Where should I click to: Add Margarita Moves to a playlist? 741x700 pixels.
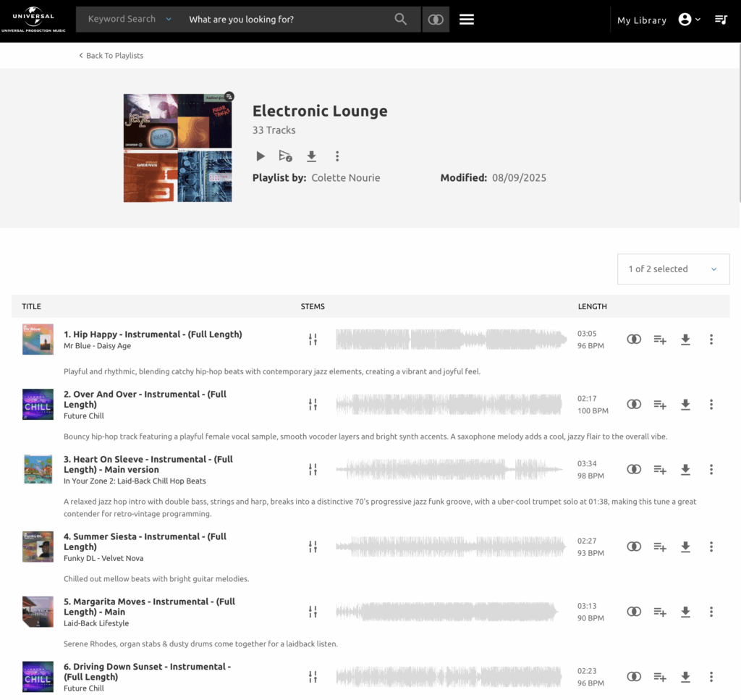[x=660, y=612]
